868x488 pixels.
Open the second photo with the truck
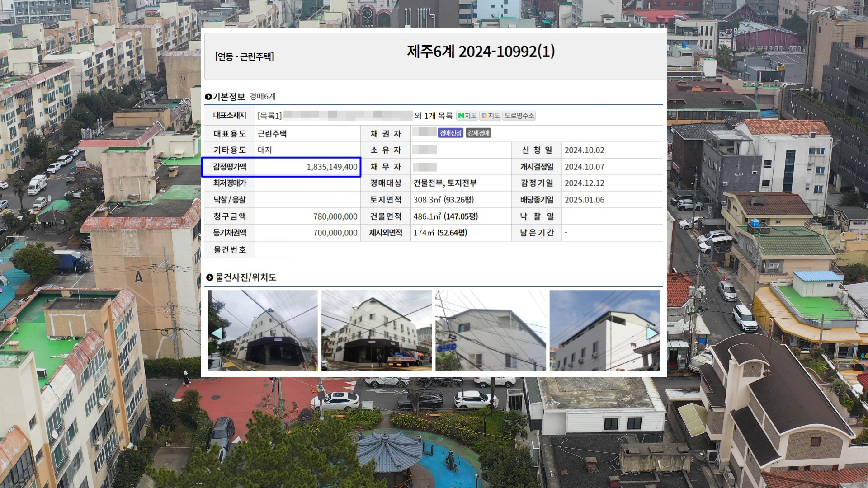376,331
